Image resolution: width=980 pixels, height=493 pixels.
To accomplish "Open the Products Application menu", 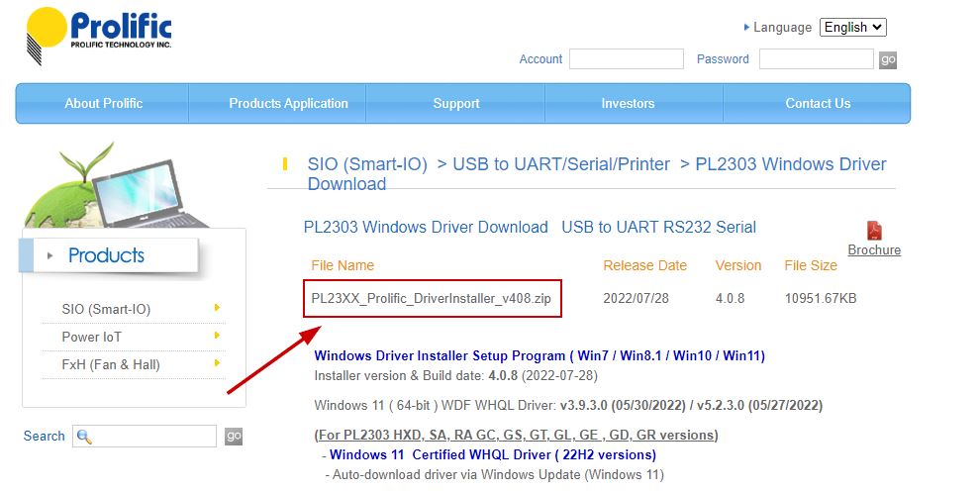I will (288, 103).
